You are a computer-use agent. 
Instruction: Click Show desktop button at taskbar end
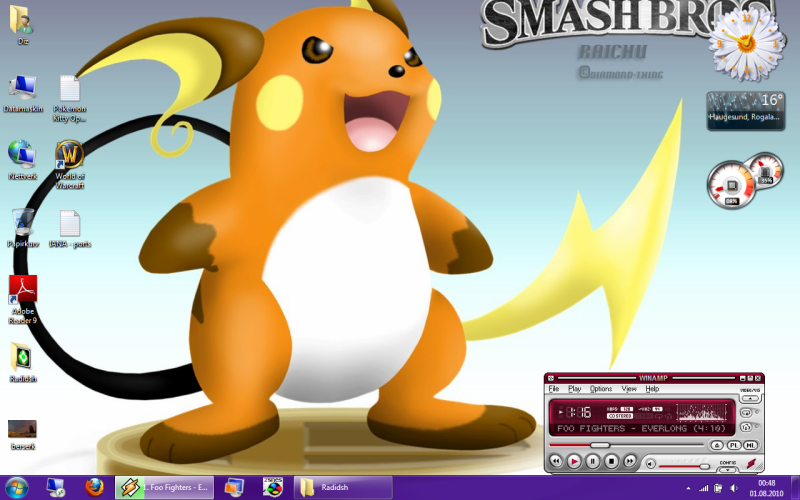coord(795,488)
